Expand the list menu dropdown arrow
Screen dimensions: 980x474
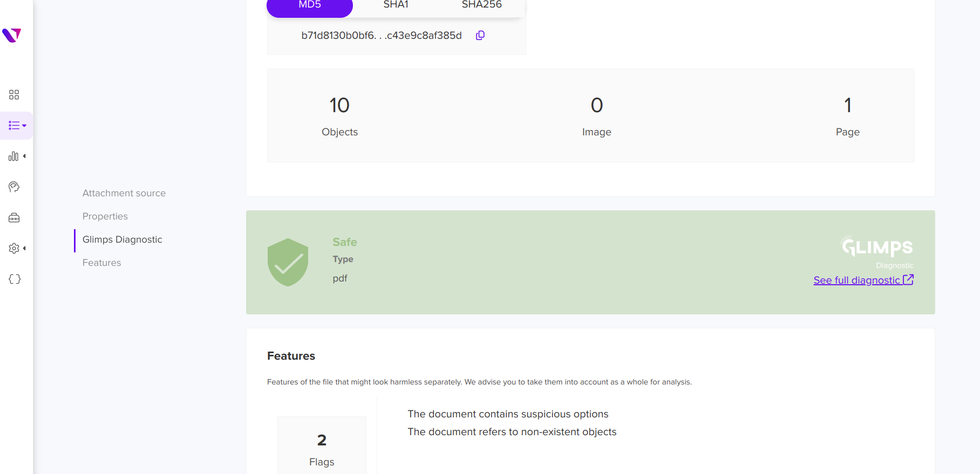click(24, 126)
